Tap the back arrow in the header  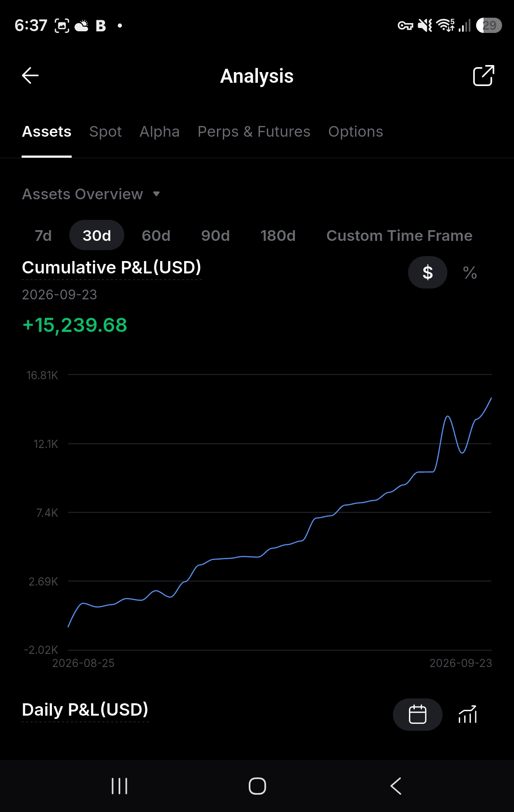[30, 76]
